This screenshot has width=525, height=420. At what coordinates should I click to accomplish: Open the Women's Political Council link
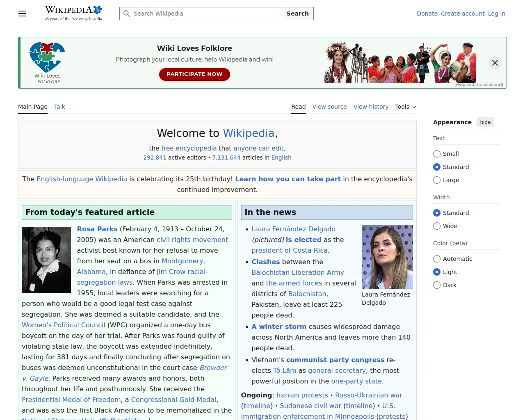click(64, 325)
